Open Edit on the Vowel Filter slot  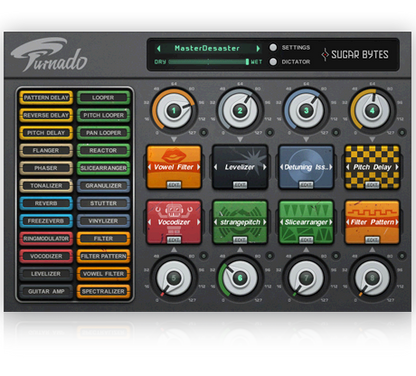point(174,185)
